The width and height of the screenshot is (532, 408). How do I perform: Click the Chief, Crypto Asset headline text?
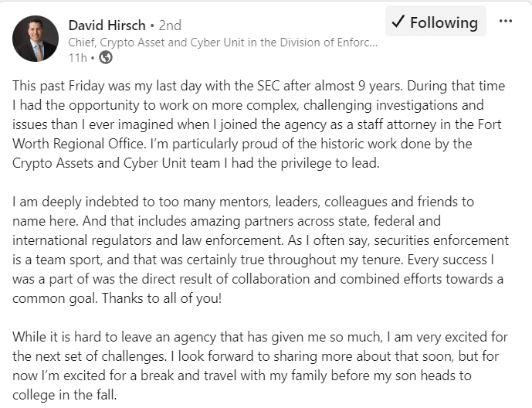[x=222, y=42]
